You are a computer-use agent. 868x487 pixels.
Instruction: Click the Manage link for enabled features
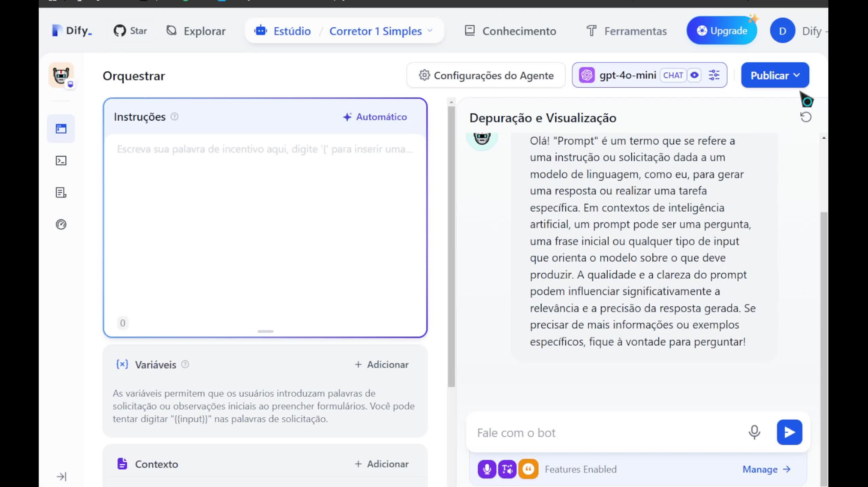(766, 469)
